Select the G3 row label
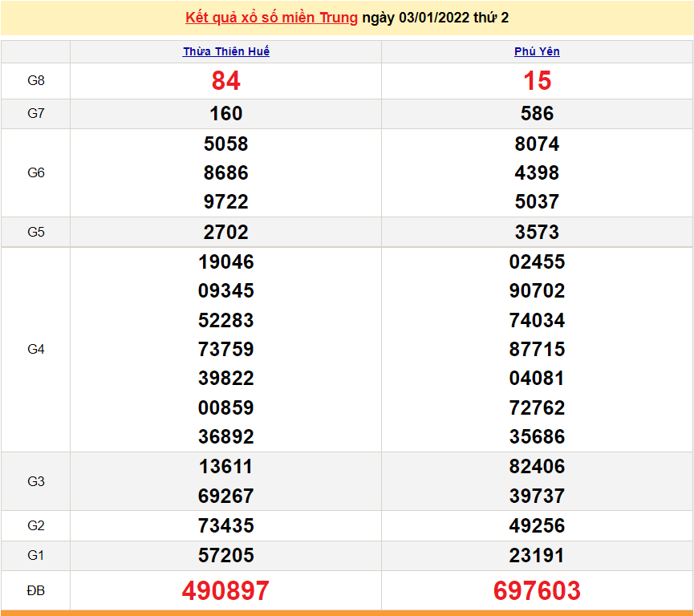694x616 pixels. [35, 480]
